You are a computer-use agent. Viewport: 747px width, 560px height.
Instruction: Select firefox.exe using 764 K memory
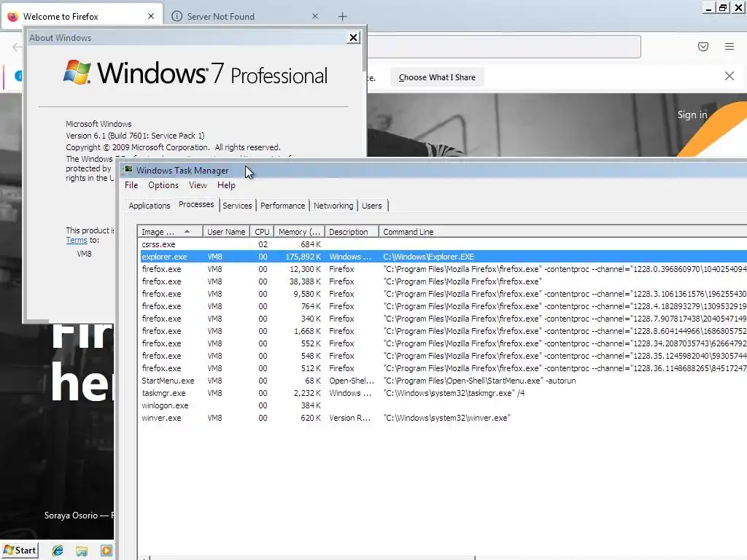(x=443, y=306)
